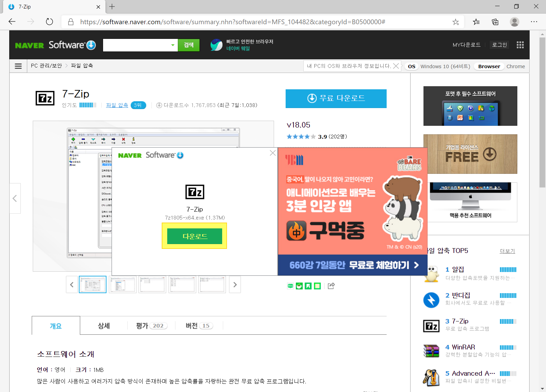Image resolution: width=546 pixels, height=392 pixels.
Task: Add page to favorites star icon
Action: click(456, 22)
